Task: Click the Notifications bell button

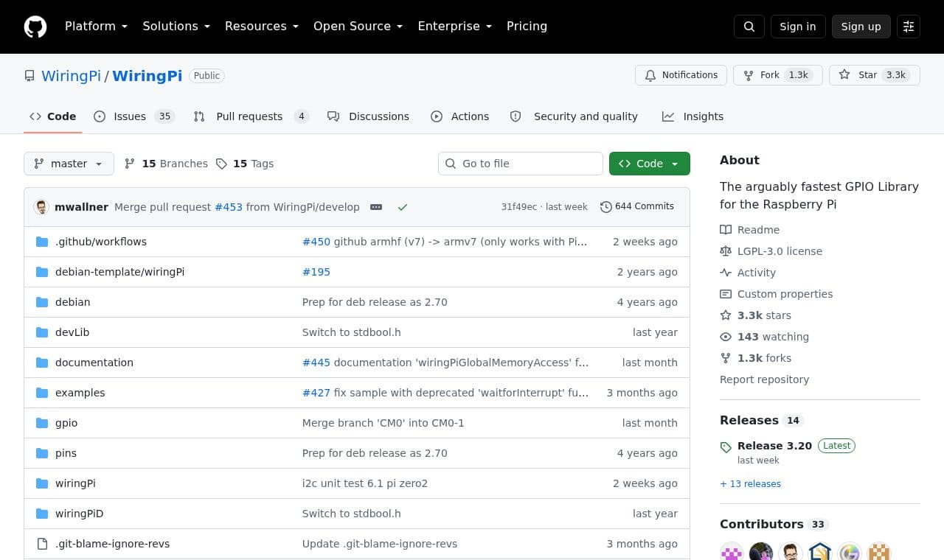Action: pos(681,75)
